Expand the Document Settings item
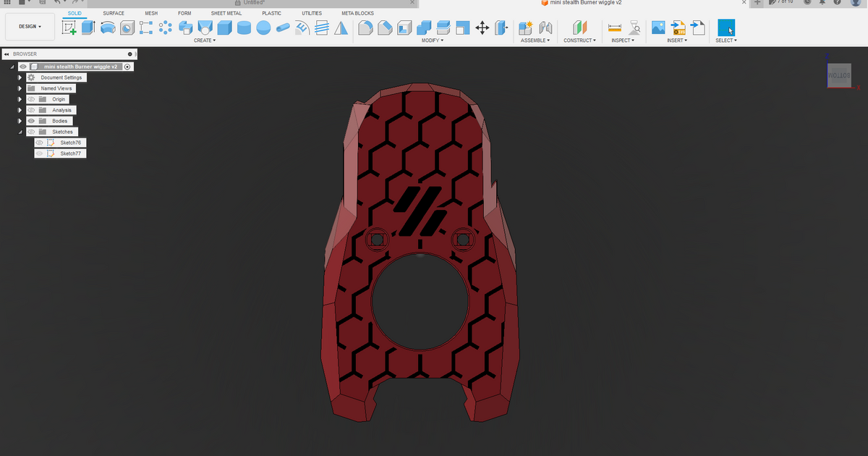Screen dimensions: 868x456 20,77
